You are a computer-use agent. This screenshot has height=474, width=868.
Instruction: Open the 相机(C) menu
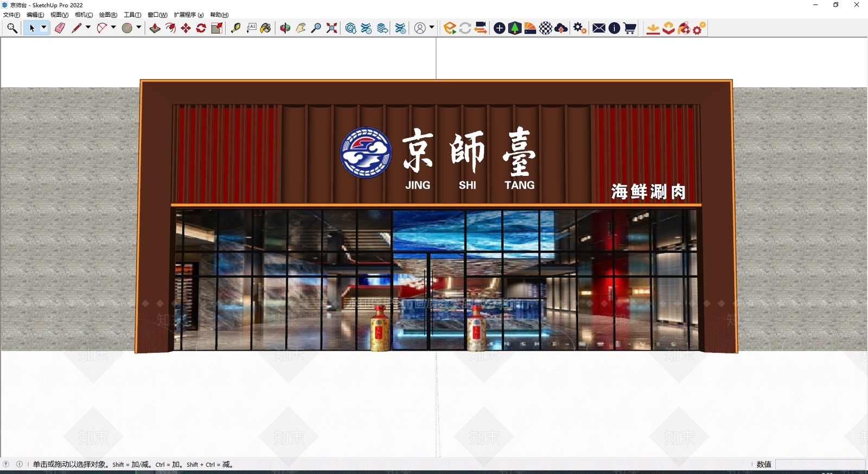pyautogui.click(x=84, y=15)
